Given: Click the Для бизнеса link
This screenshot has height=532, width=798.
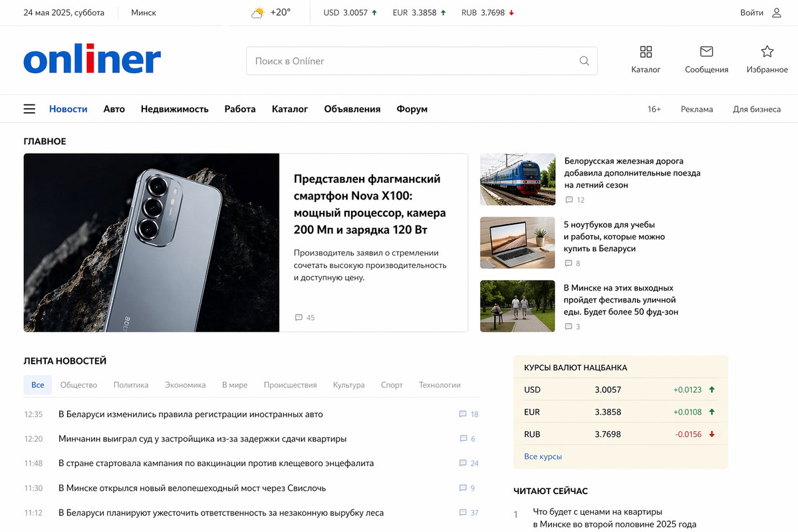Looking at the screenshot, I should [757, 109].
